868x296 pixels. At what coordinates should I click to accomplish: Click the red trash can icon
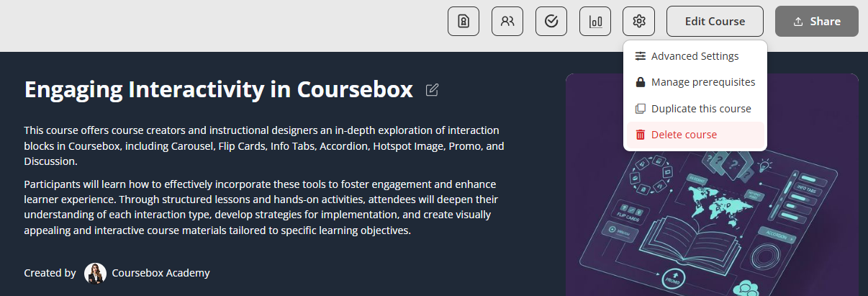coord(640,135)
